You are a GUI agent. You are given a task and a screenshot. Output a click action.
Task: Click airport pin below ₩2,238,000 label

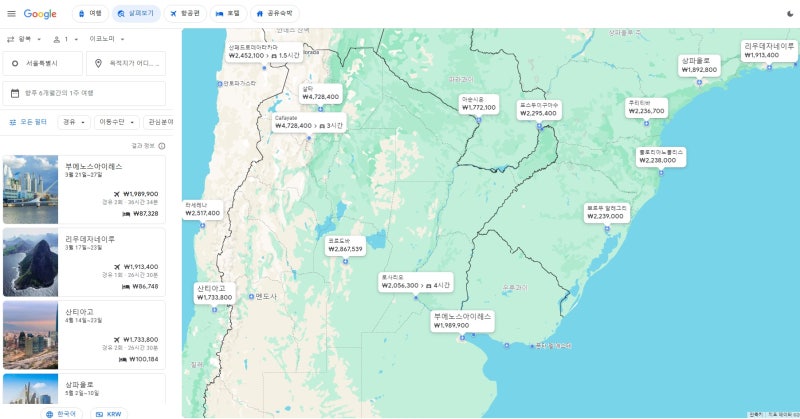tap(661, 173)
